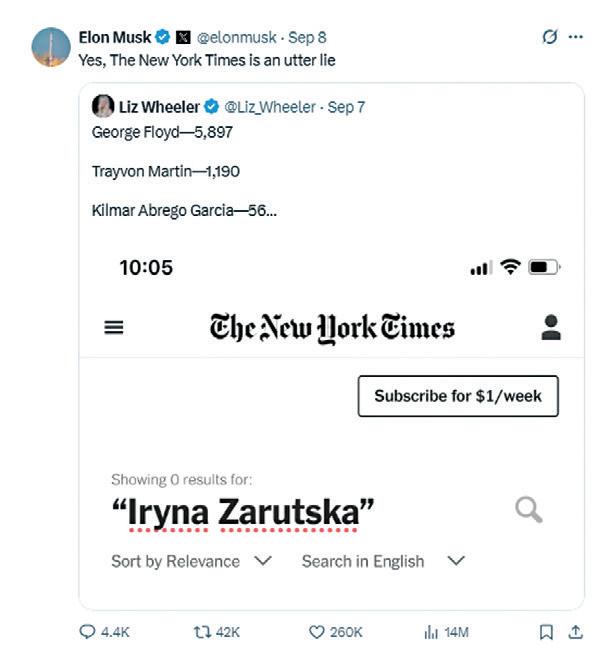Screen dimensions: 609x654
Task: Click the search magnifier icon
Action: tap(529, 510)
